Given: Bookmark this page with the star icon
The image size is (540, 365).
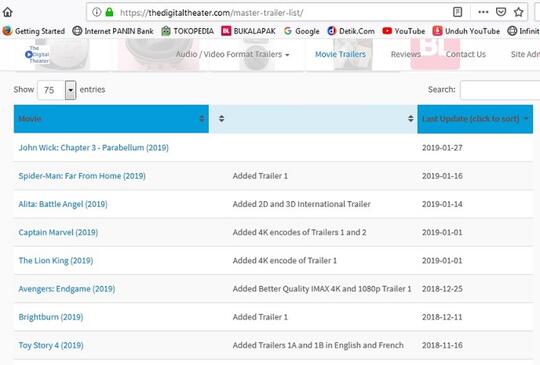Looking at the screenshot, I should coord(519,12).
